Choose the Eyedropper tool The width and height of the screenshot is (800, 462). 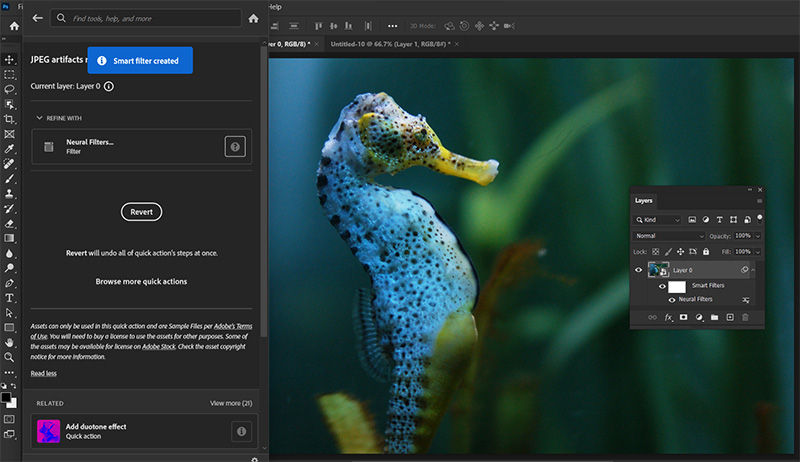point(9,149)
